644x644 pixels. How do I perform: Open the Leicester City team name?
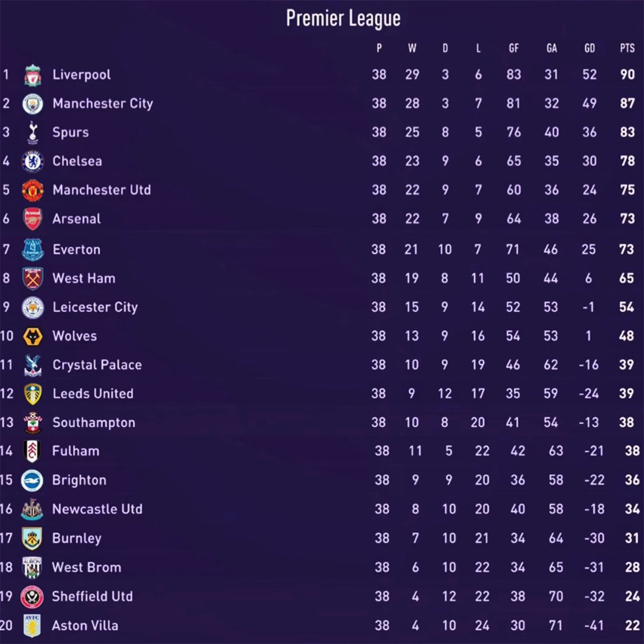pos(95,308)
